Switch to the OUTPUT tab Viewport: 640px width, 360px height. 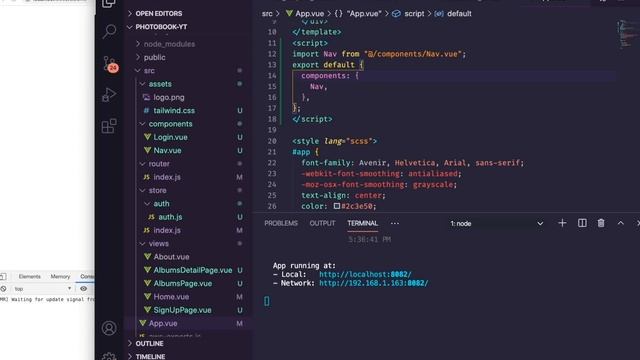322,223
